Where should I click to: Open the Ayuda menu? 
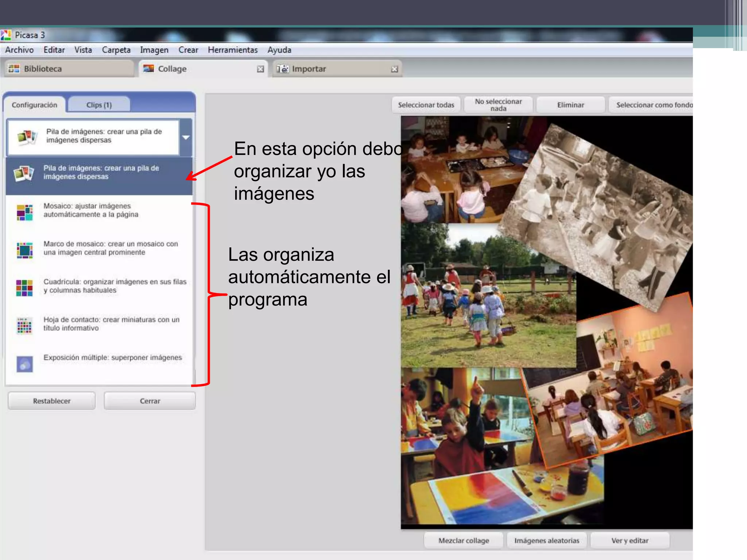[279, 50]
